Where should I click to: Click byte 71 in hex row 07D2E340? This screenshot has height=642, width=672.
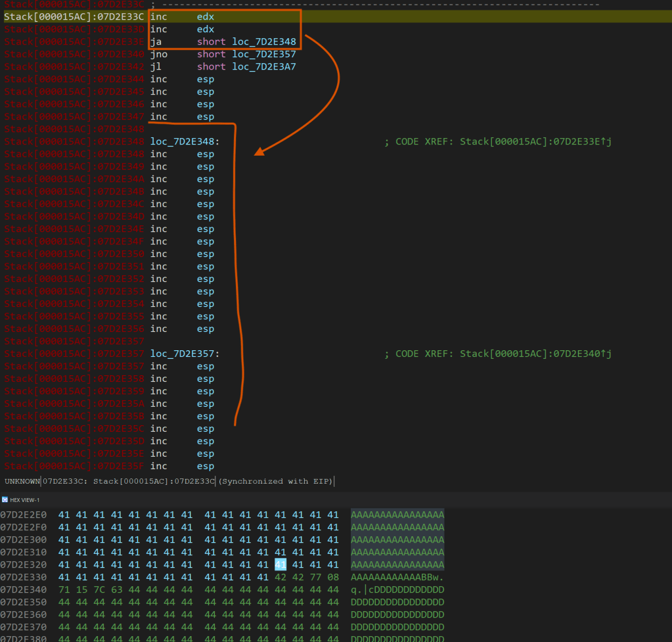pyautogui.click(x=64, y=589)
